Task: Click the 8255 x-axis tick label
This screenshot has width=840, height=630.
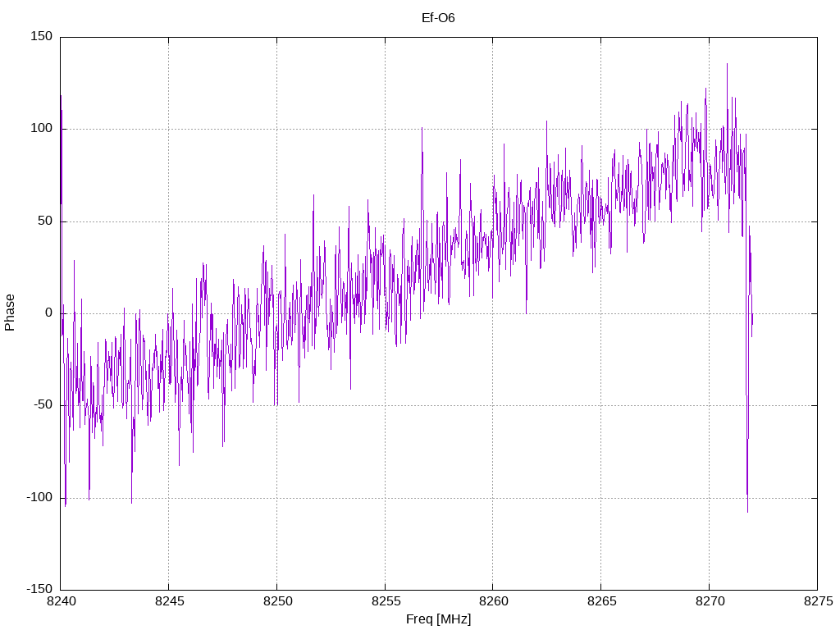Action: (x=386, y=601)
